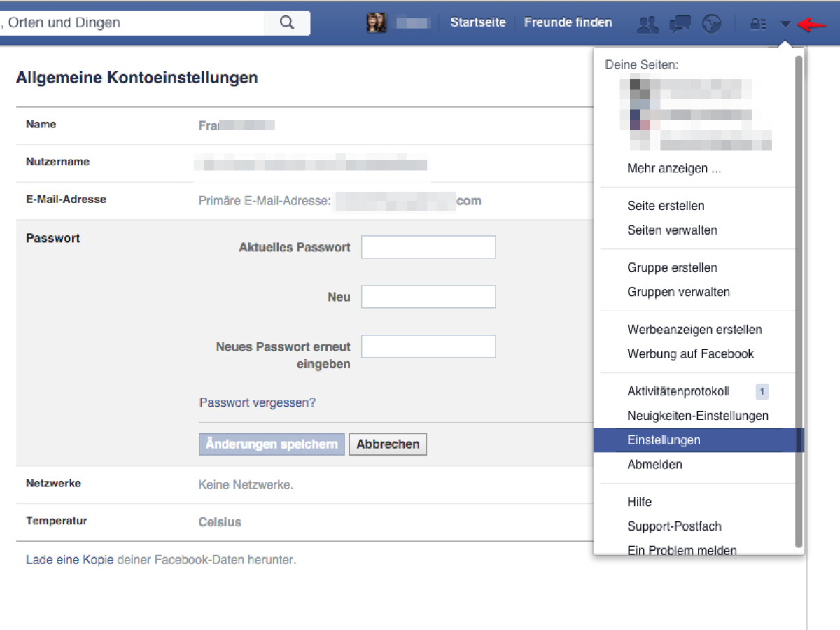Go to Startseite

(x=478, y=22)
